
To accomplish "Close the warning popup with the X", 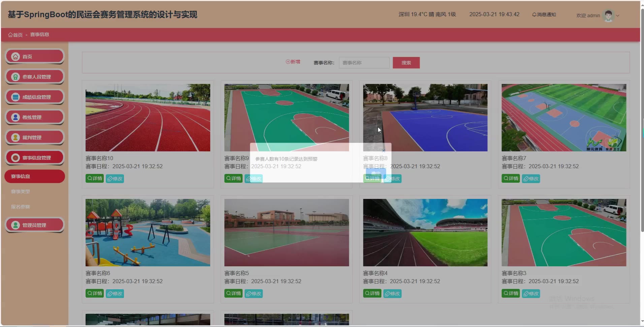I will point(383,151).
